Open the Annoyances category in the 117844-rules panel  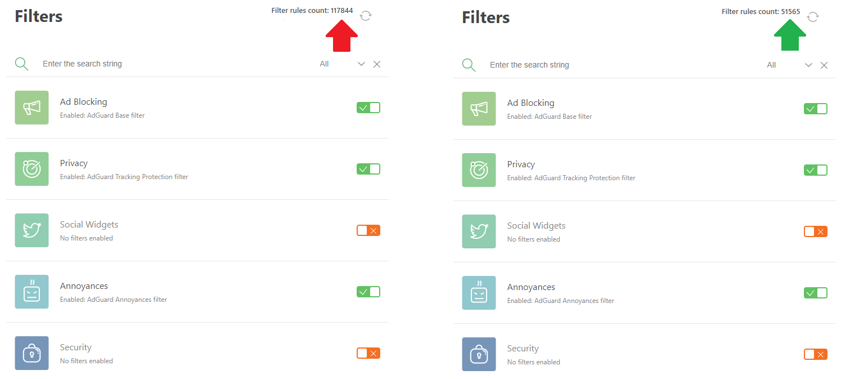[x=84, y=286]
